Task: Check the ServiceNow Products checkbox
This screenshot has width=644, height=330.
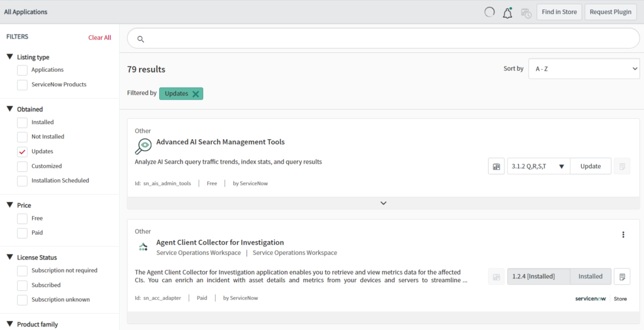Action: [x=22, y=85]
